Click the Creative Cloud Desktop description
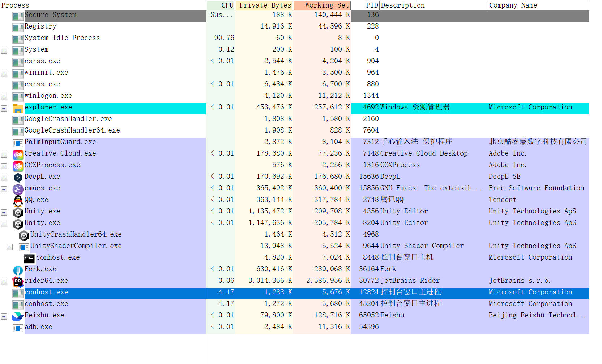Viewport: 602px width, 364px height. coord(424,153)
